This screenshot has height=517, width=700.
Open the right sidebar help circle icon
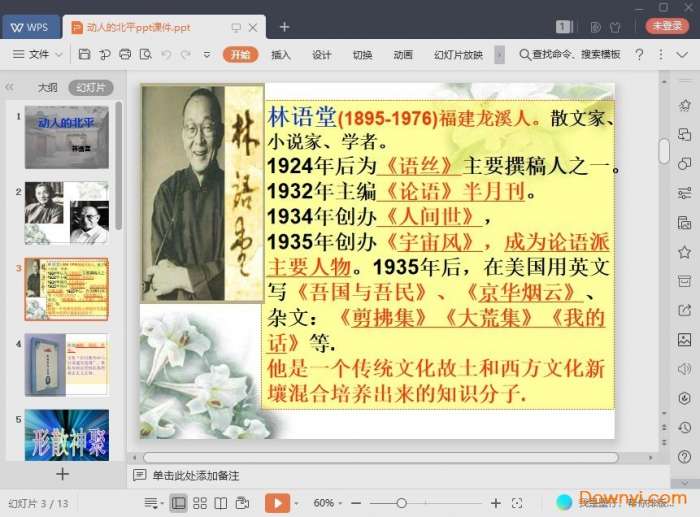point(684,456)
